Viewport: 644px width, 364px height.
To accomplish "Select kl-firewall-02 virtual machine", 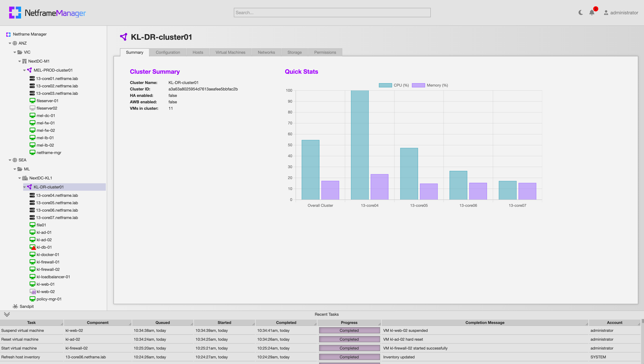I will click(x=48, y=269).
